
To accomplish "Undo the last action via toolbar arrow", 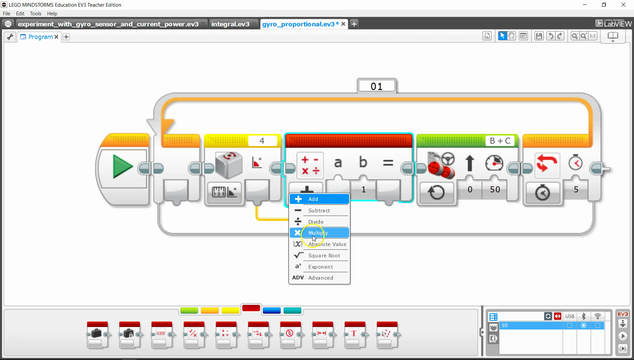I will (550, 36).
